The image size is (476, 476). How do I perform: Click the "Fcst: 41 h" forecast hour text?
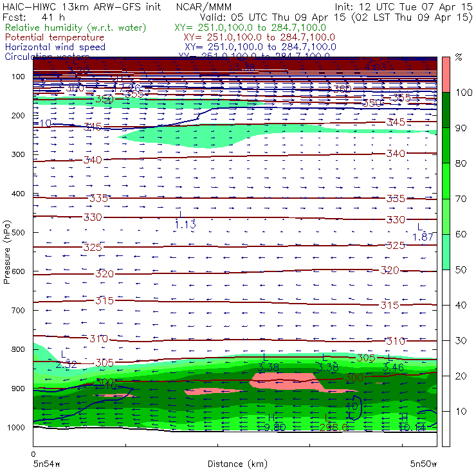click(x=33, y=17)
